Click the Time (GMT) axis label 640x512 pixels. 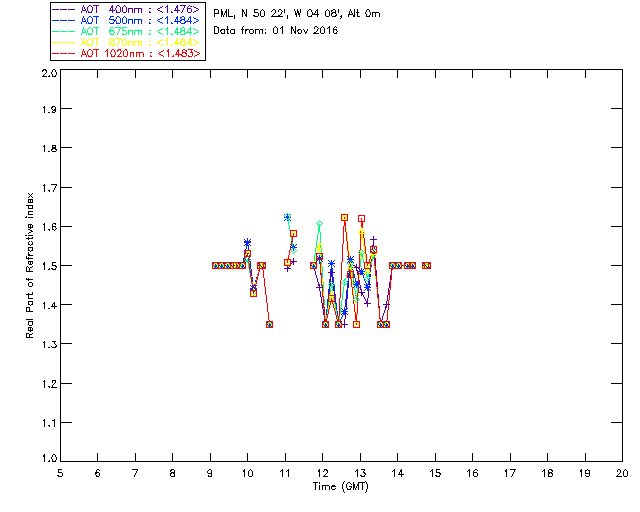coord(340,487)
